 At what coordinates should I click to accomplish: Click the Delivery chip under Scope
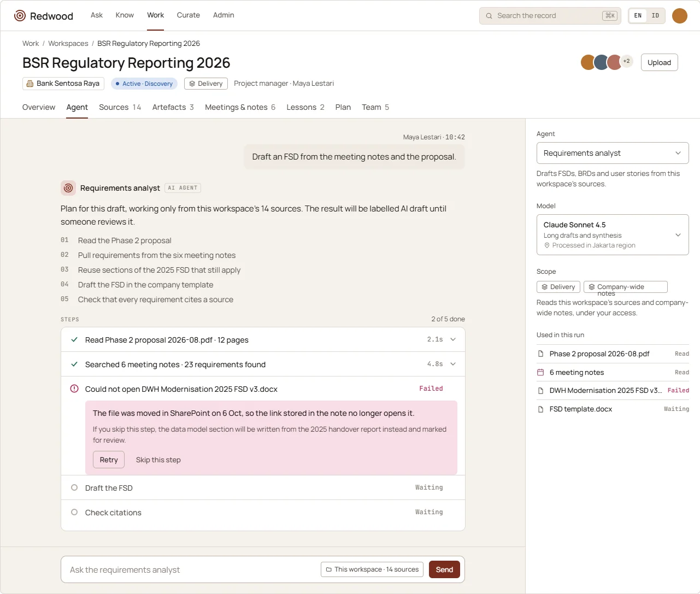click(x=558, y=287)
